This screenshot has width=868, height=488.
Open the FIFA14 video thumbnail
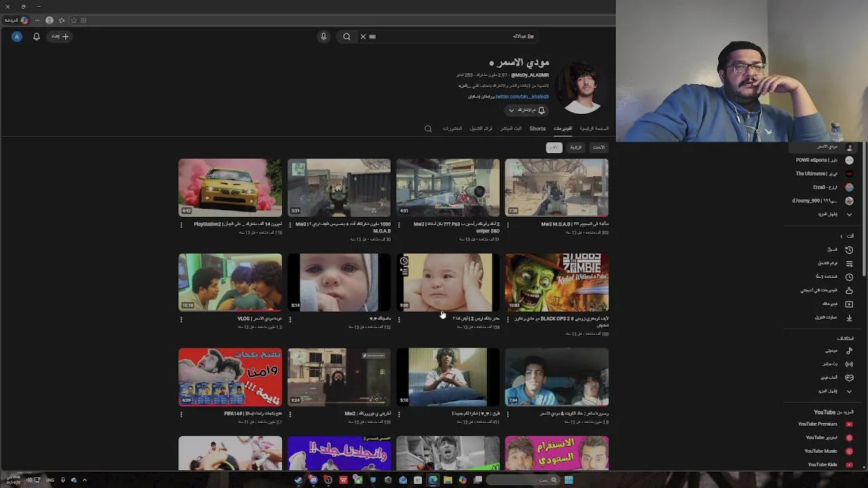pyautogui.click(x=230, y=377)
